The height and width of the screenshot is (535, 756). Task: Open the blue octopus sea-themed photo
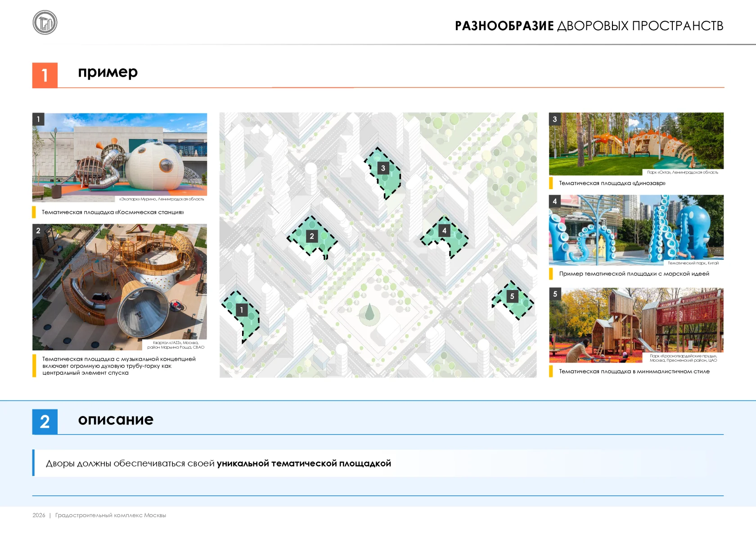tap(636, 230)
